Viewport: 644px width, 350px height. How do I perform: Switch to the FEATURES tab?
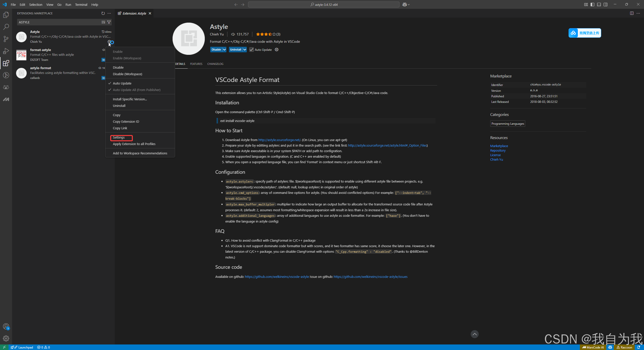coord(196,64)
